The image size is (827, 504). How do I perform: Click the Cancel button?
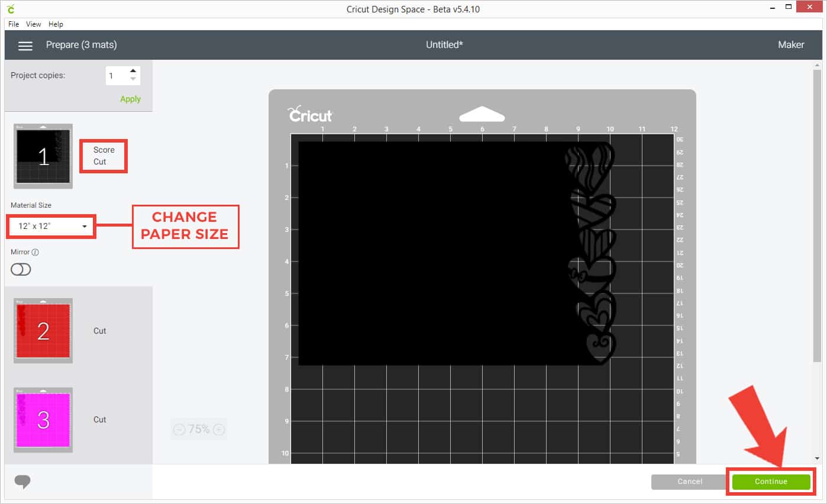(690, 482)
